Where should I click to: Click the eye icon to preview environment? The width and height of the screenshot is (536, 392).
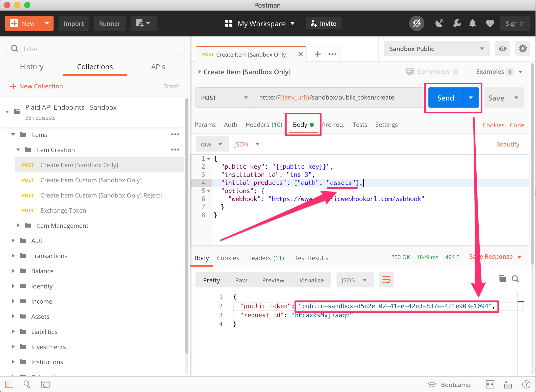[503, 49]
